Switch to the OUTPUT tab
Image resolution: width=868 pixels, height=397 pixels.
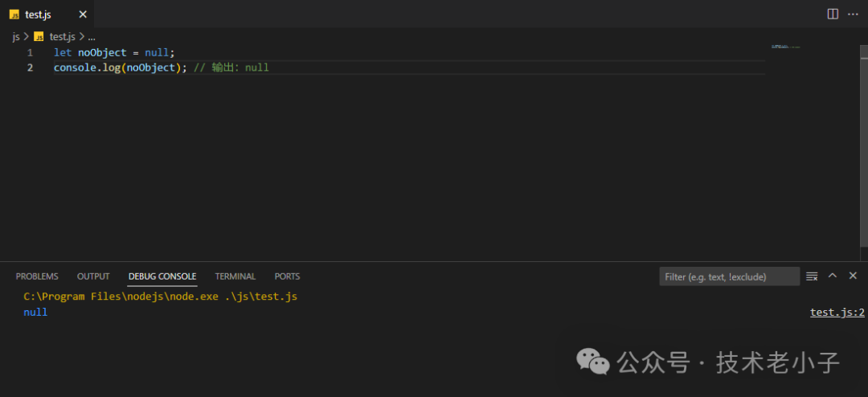tap(93, 276)
